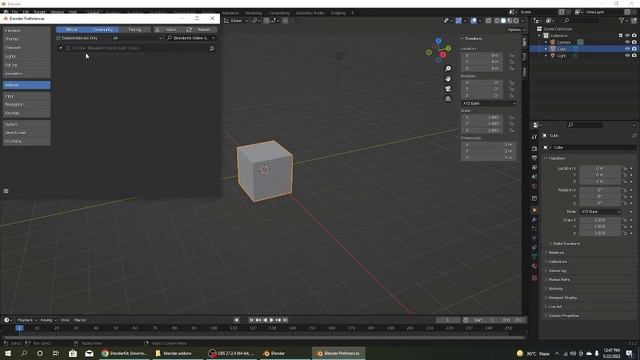
Task: Open Object properties tab (orange square)
Action: (x=534, y=210)
